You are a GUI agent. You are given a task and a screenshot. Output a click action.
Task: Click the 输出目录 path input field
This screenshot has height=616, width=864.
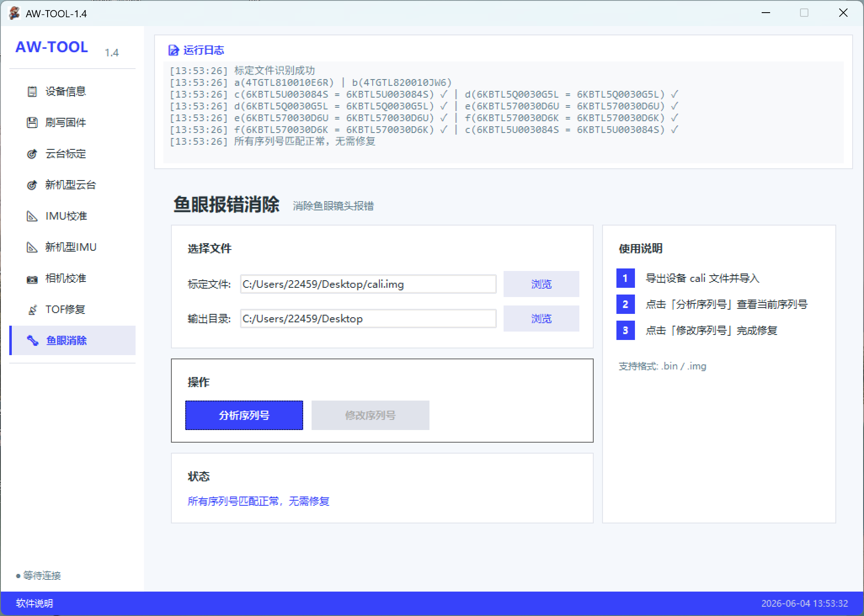pos(368,319)
